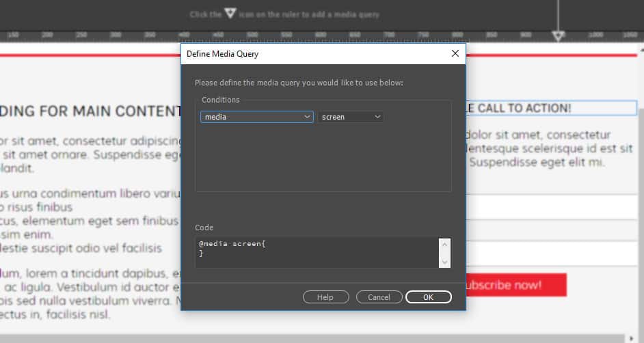Click the Conditions group label

tap(221, 100)
